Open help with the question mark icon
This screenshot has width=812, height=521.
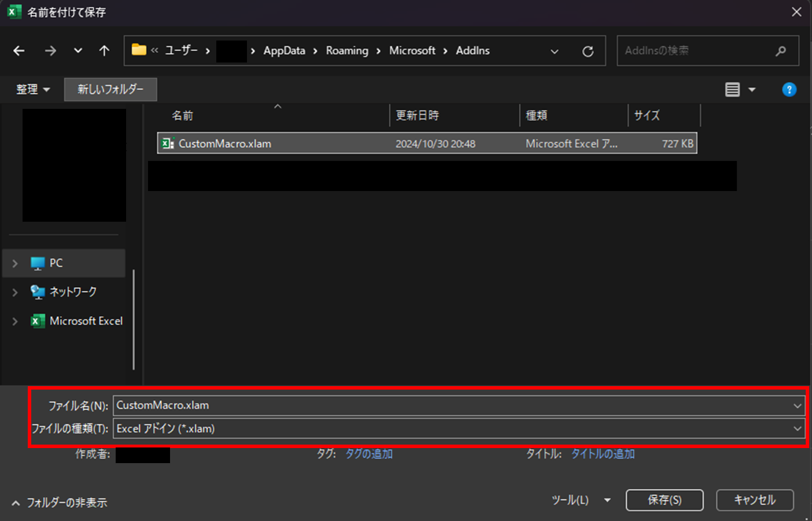click(x=789, y=90)
